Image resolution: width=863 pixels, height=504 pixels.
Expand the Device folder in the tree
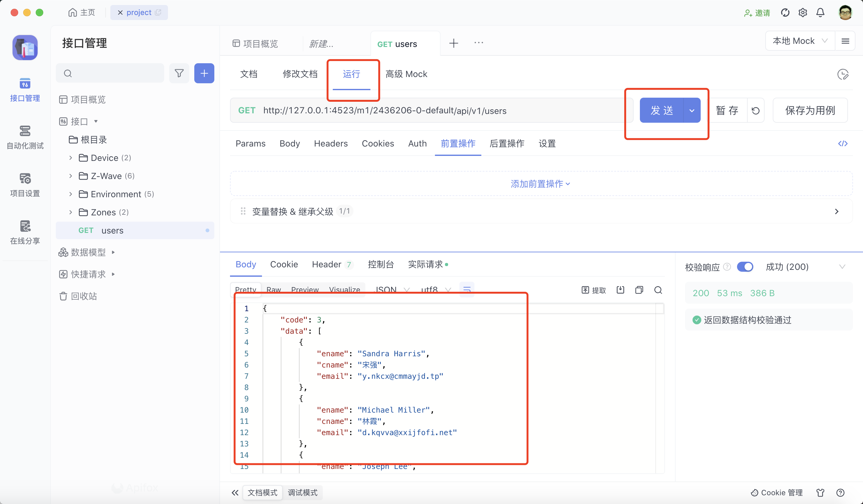tap(71, 158)
